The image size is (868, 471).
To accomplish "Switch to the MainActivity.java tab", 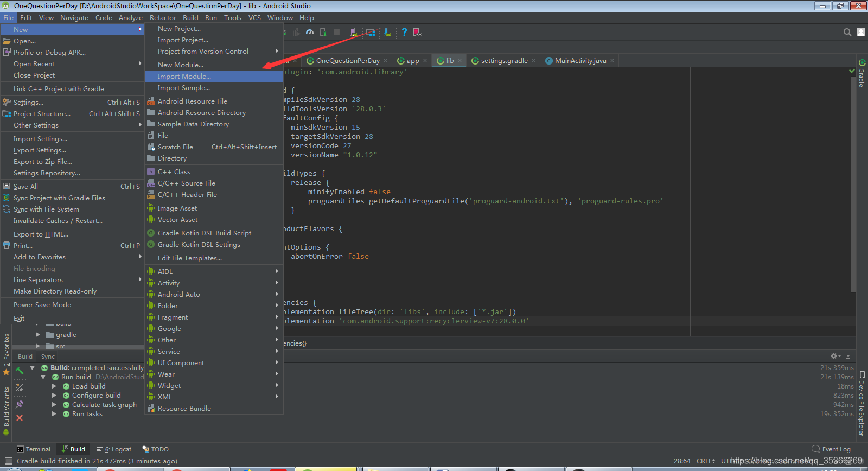I will click(x=580, y=61).
